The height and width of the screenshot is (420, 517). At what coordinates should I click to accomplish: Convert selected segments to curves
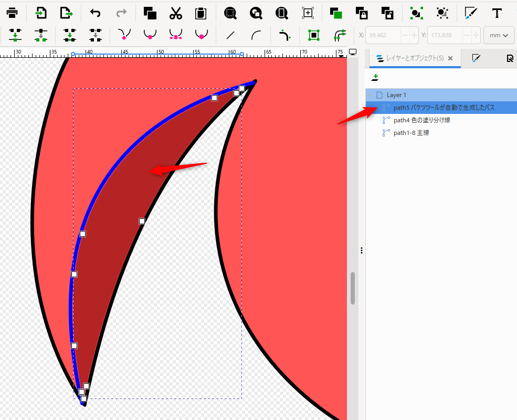pos(256,35)
